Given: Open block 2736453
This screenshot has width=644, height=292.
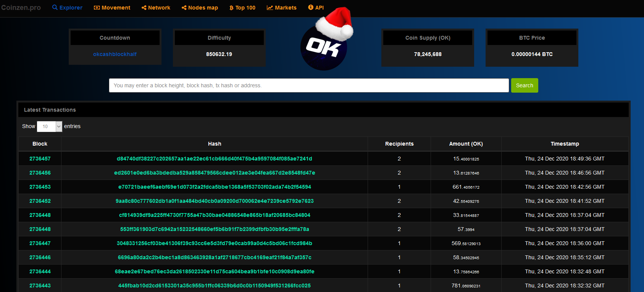Looking at the screenshot, I should coord(40,187).
